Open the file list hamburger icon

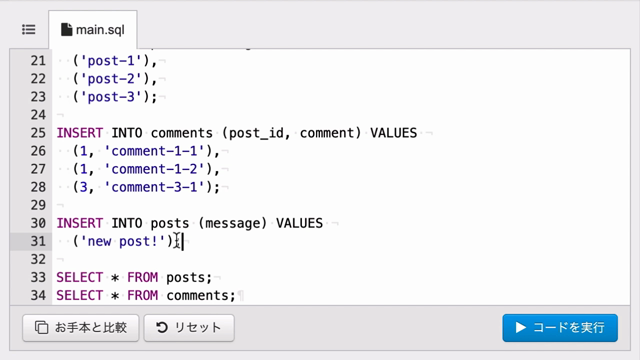[29, 30]
